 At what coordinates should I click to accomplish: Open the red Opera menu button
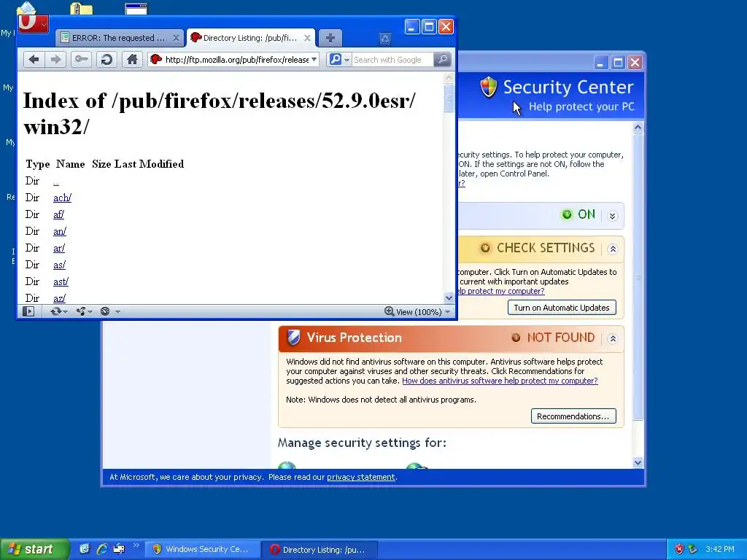point(33,23)
